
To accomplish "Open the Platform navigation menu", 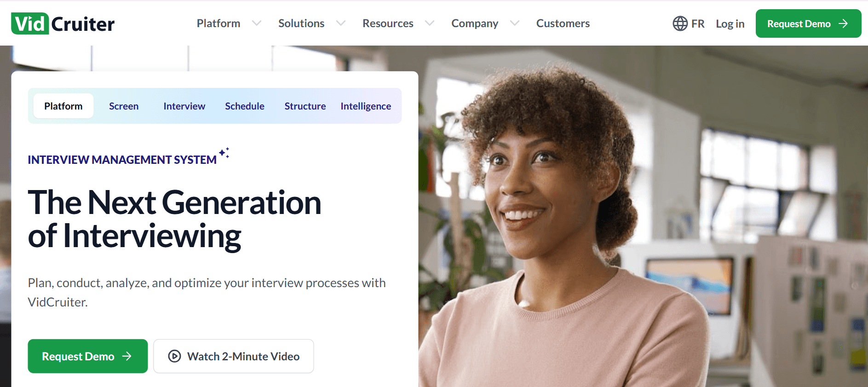I will point(218,23).
